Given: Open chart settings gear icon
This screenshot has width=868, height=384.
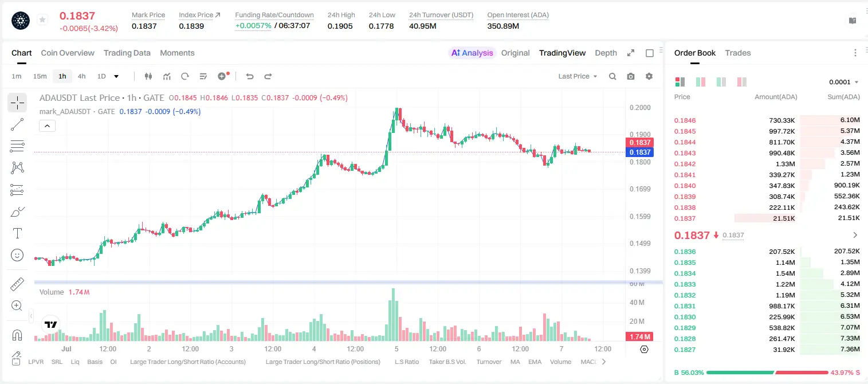Looking at the screenshot, I should (649, 76).
